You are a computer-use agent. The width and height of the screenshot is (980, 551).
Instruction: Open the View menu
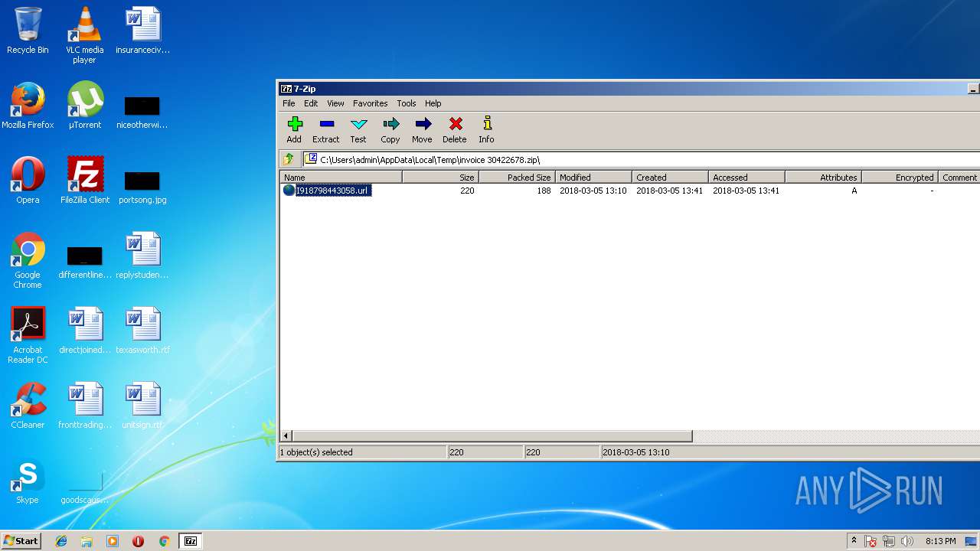point(335,103)
